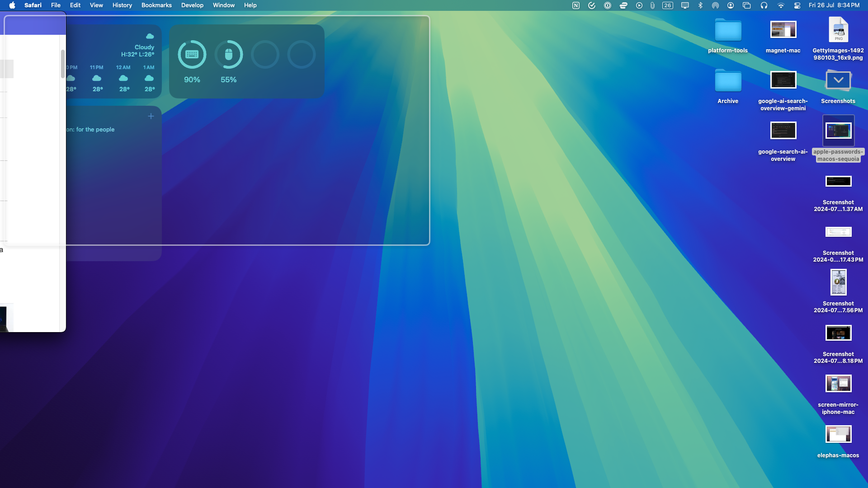
Task: Expand the Screenshots stack on desktop
Action: pyautogui.click(x=838, y=80)
